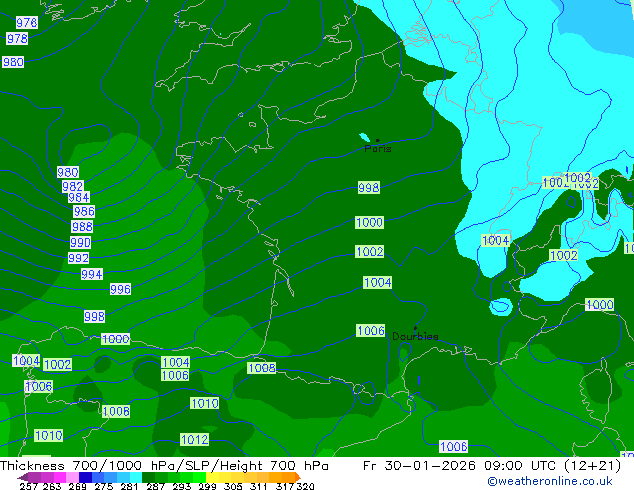634x490 pixels.
Task: Pick the dark blue legend swatch above 269
Action: [x=85, y=477]
